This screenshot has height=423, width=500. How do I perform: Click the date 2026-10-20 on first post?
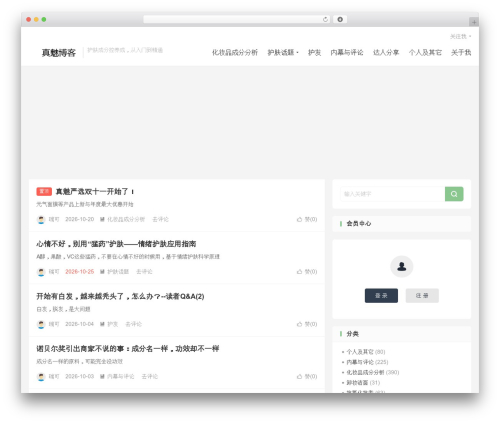(80, 219)
